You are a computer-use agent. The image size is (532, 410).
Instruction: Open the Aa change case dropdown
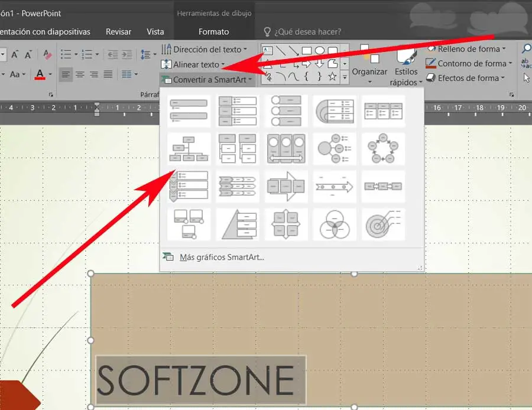18,74
